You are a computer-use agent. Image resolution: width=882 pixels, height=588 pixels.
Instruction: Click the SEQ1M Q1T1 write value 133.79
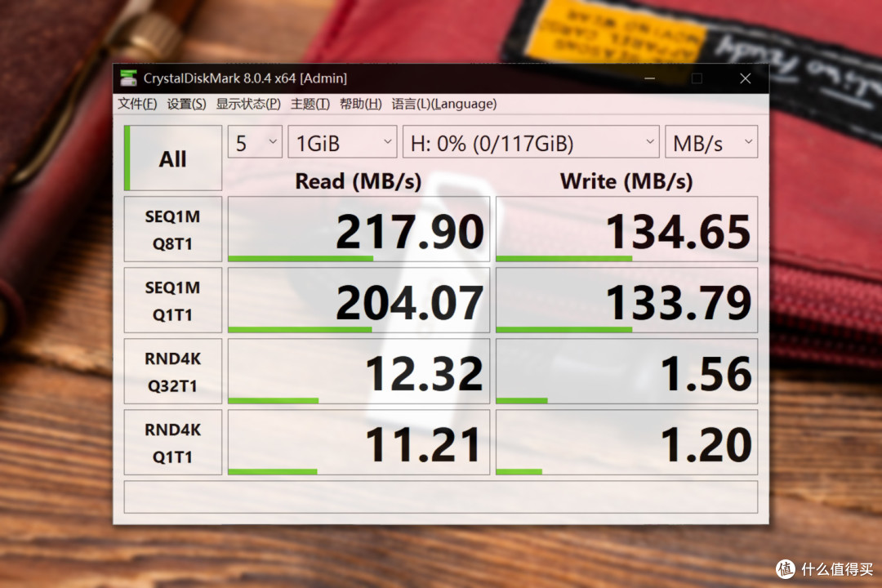pyautogui.click(x=626, y=301)
